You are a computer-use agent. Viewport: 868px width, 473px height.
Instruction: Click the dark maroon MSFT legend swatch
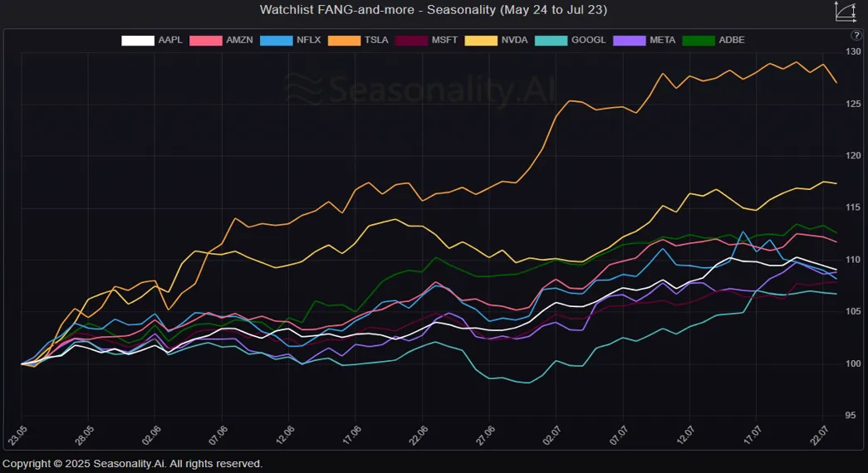point(412,41)
